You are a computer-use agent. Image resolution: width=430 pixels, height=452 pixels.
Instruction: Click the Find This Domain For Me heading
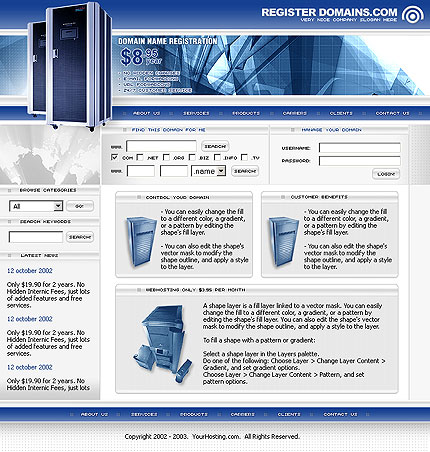point(168,130)
